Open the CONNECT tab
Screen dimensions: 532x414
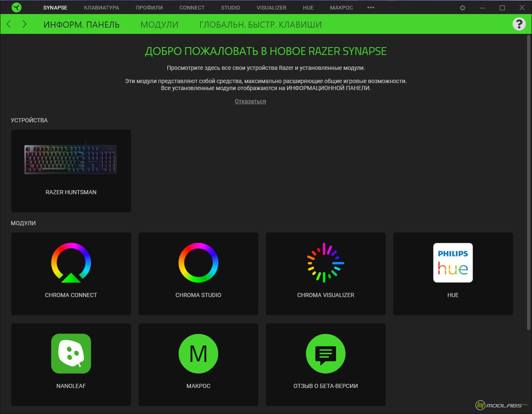coord(192,8)
